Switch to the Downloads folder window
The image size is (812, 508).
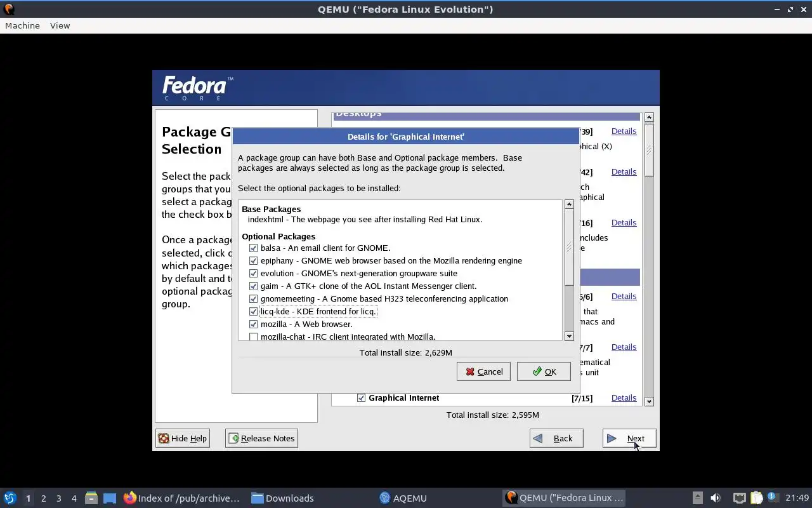point(283,498)
